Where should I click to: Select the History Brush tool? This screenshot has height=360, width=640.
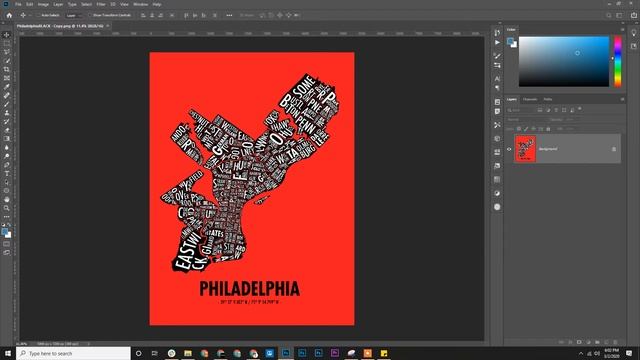(7, 121)
